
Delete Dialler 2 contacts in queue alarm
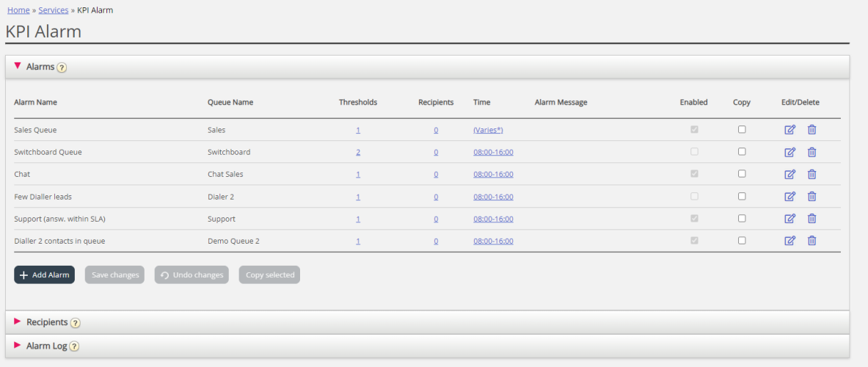pyautogui.click(x=812, y=241)
